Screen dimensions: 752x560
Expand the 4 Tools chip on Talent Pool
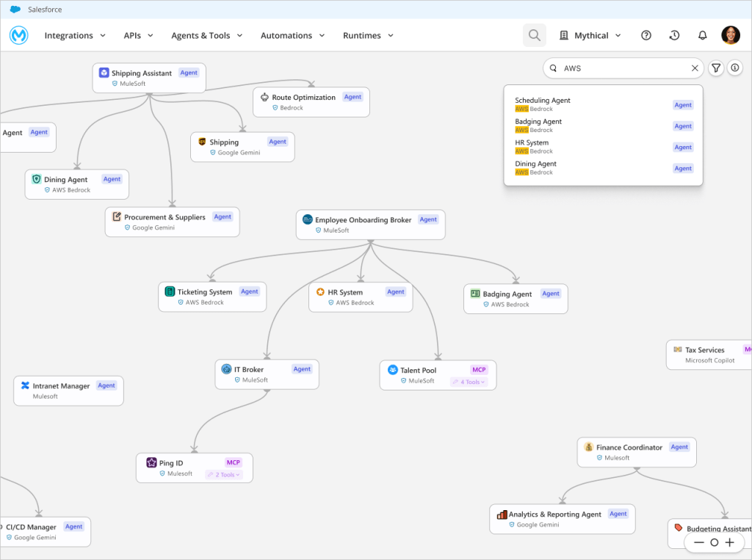[470, 382]
